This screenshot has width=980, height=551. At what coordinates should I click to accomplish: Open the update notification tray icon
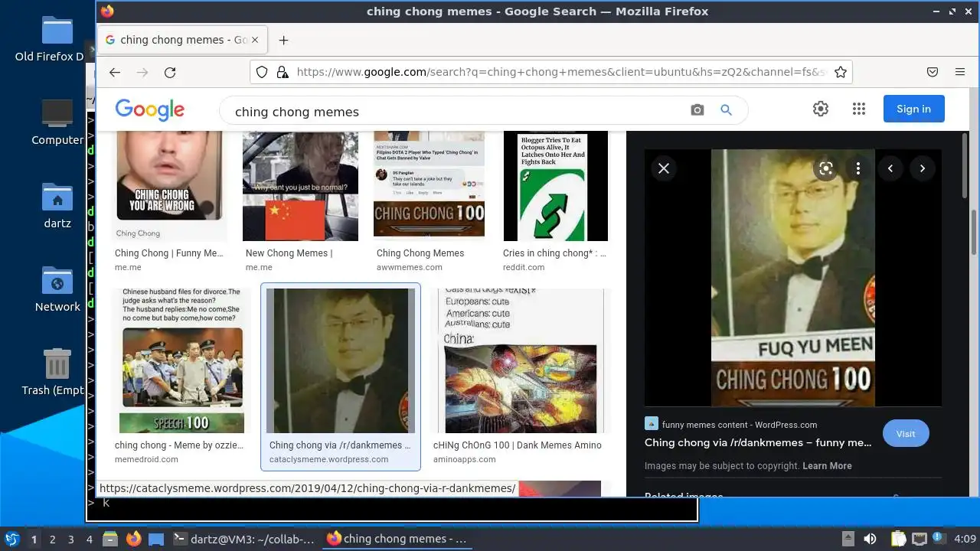(939, 539)
